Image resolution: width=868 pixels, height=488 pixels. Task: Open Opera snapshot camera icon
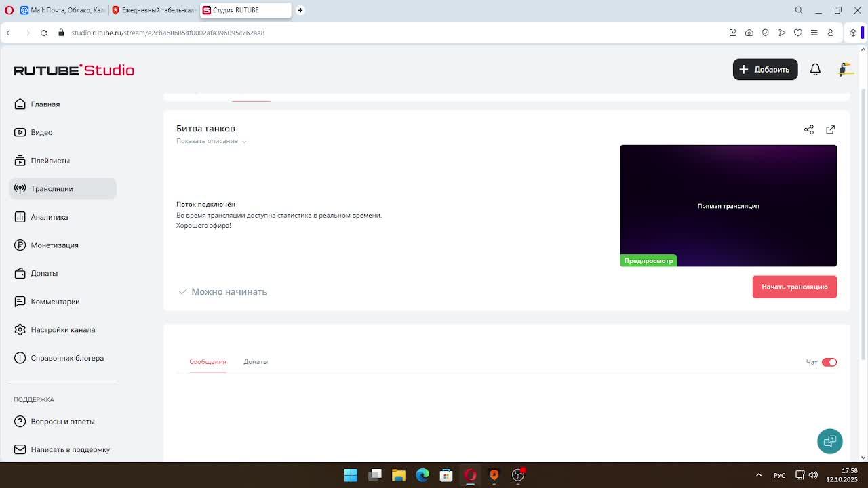(x=749, y=33)
